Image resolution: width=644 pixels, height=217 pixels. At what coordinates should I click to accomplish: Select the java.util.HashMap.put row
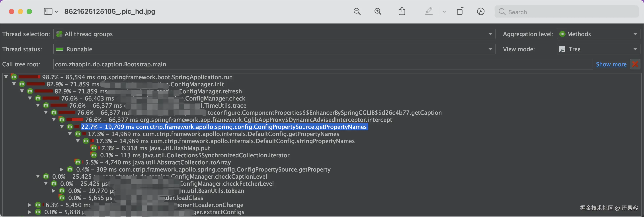[156, 148]
